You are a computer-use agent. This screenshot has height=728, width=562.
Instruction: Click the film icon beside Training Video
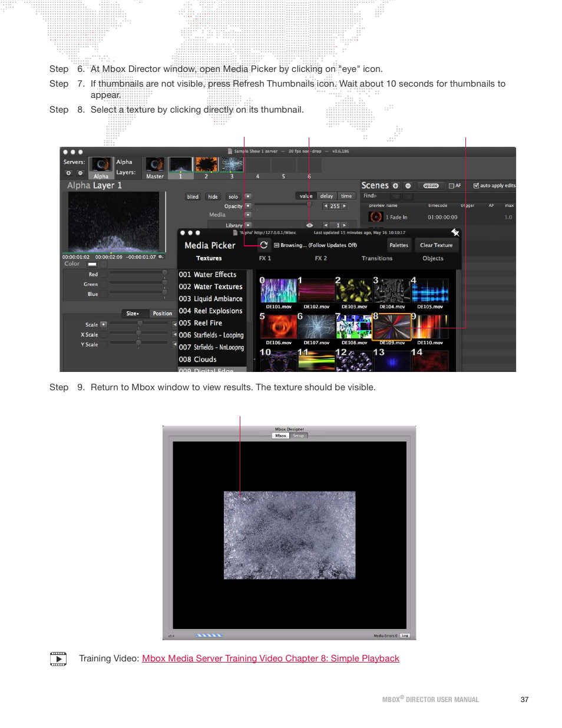(58, 659)
